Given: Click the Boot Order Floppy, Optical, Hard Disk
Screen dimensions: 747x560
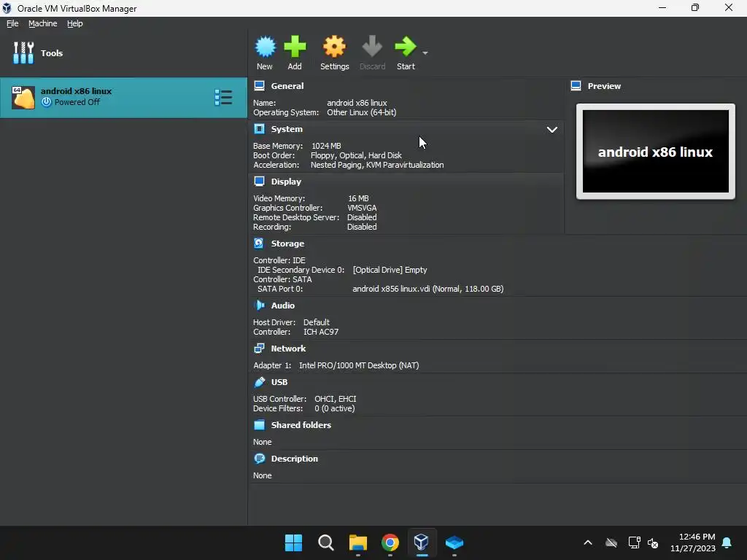Looking at the screenshot, I should click(x=356, y=155).
